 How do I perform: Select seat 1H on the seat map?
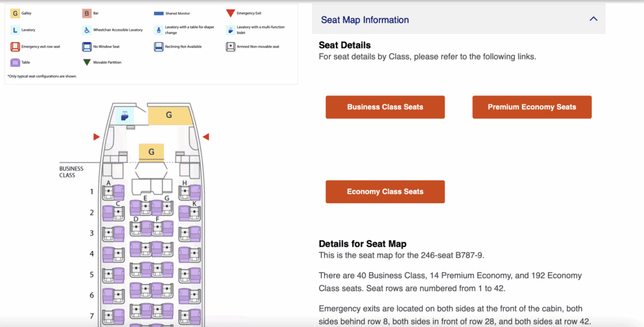tap(189, 192)
